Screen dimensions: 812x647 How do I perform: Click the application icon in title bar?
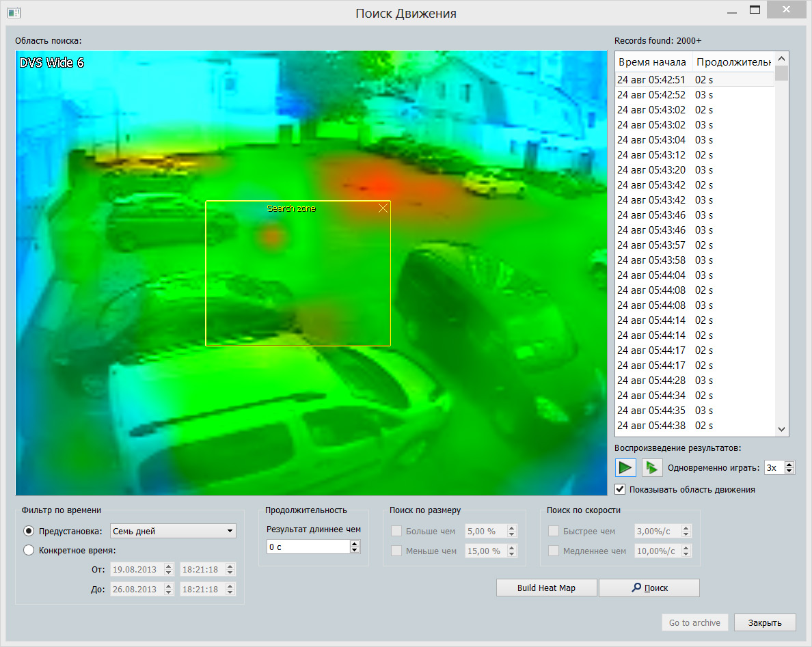[x=14, y=12]
